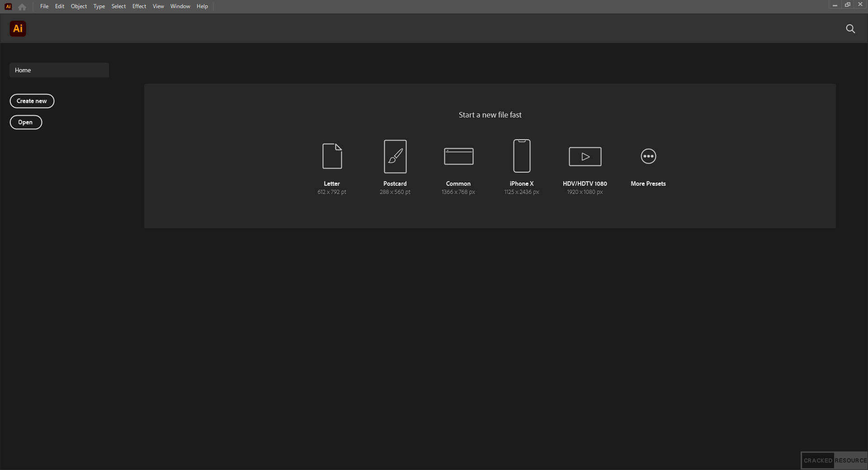Select the HDV/HDTV 1080 preset icon
Viewport: 868px width, 470px height.
pos(585,156)
